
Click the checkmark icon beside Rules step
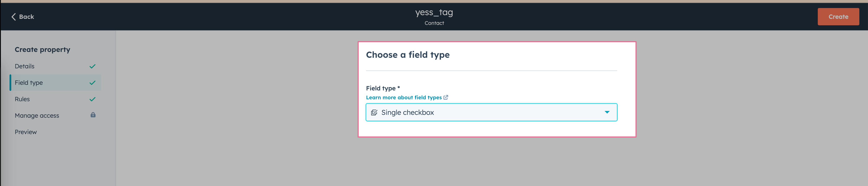click(92, 99)
